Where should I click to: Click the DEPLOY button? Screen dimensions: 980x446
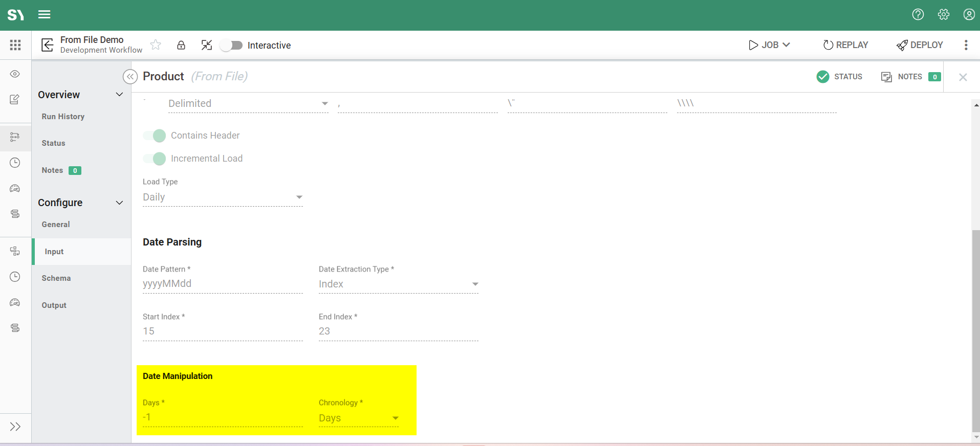[x=920, y=45]
